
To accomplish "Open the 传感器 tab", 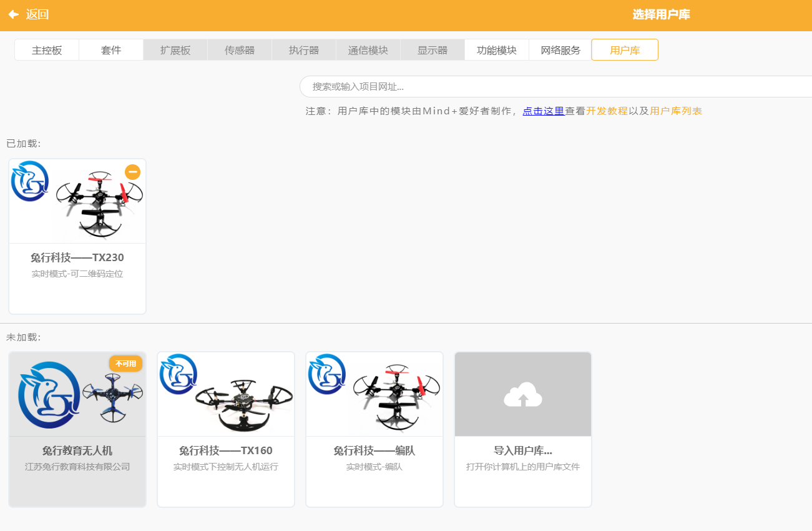I will (x=240, y=50).
